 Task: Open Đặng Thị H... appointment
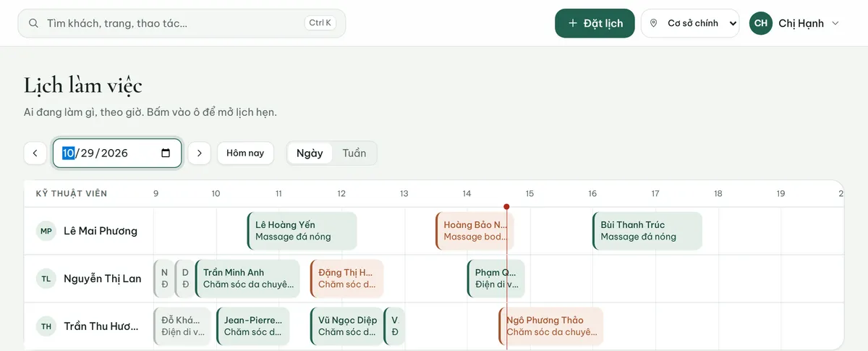pos(346,279)
